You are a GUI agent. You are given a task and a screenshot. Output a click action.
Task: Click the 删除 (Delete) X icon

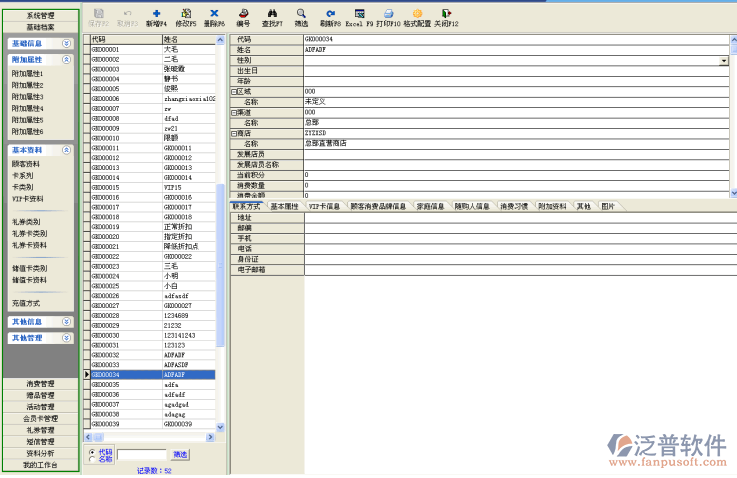(x=214, y=12)
